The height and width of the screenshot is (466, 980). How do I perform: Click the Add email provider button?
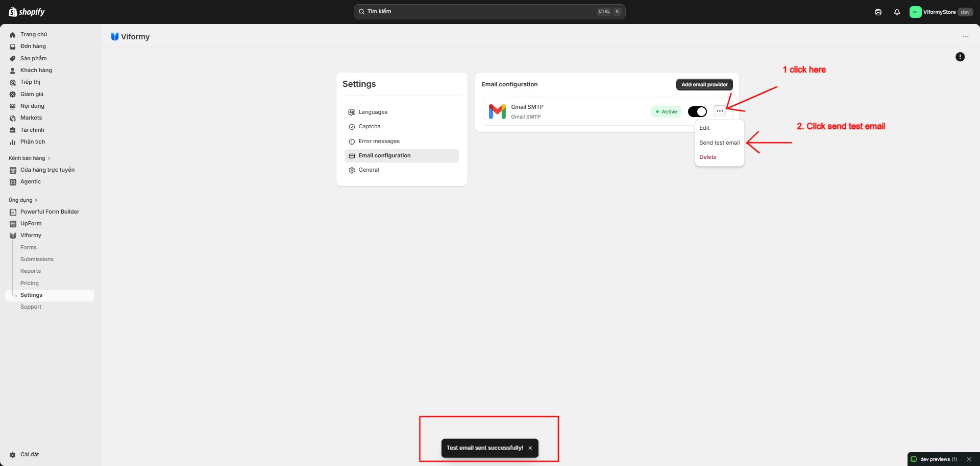coord(704,85)
